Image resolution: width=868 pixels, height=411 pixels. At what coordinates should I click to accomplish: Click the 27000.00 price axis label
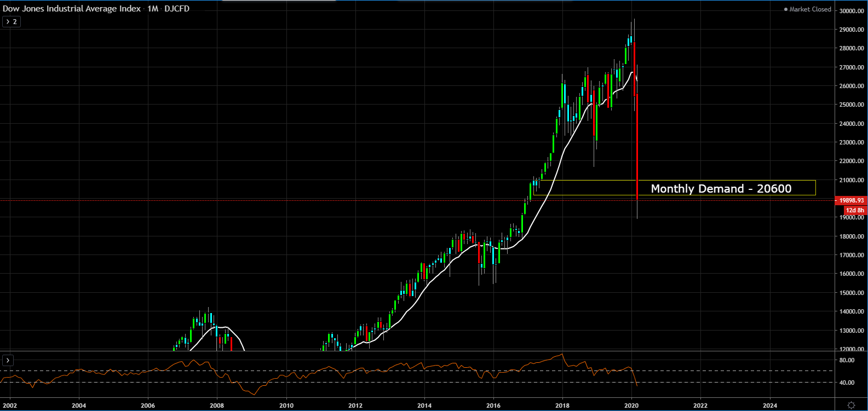pos(852,67)
